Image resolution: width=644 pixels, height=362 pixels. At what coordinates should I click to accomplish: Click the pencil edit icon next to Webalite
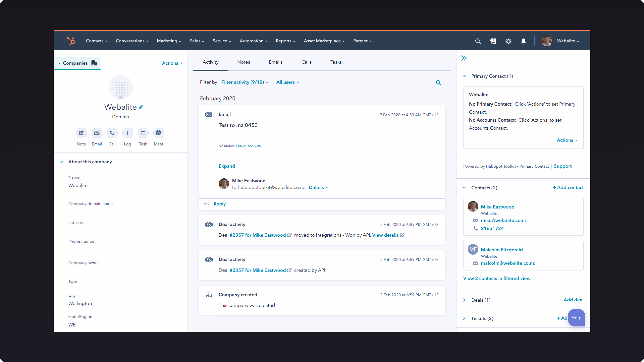click(x=141, y=107)
